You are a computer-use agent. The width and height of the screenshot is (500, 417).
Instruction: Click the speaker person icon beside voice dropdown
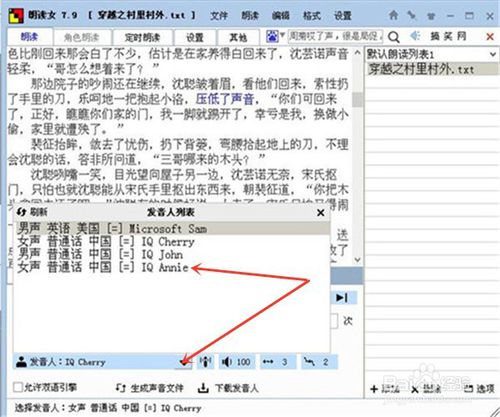[205, 362]
